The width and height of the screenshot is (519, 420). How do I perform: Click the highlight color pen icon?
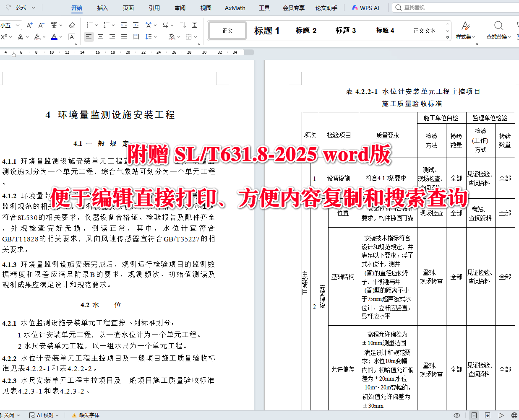pos(37,37)
